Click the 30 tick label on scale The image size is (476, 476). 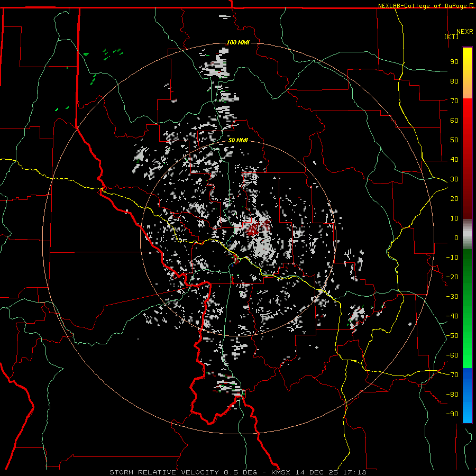pos(454,179)
